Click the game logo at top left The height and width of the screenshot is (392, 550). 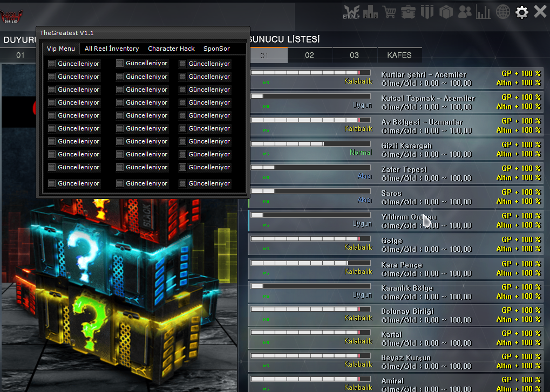[x=11, y=16]
